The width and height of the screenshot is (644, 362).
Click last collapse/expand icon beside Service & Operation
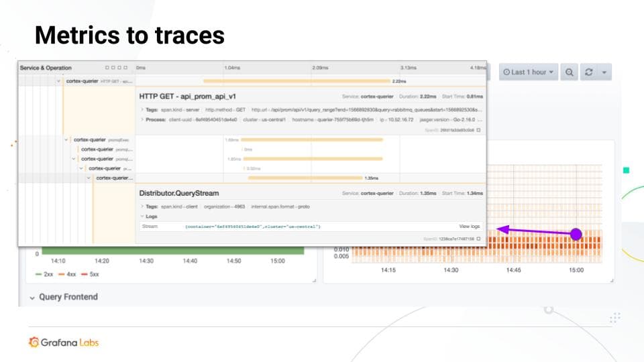(x=125, y=68)
